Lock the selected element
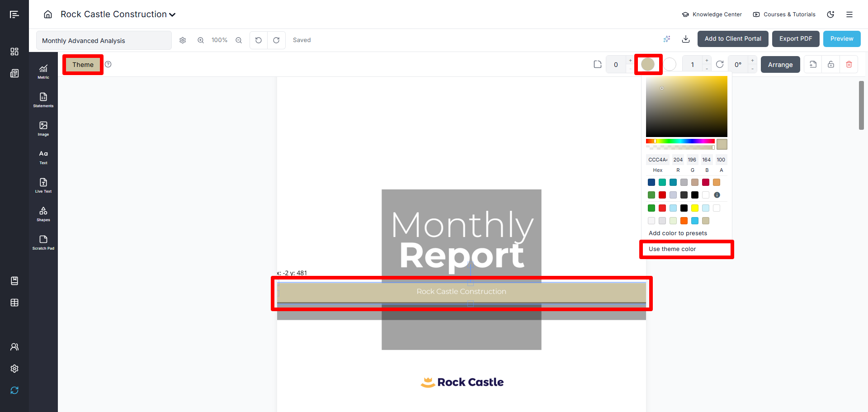 pyautogui.click(x=831, y=65)
